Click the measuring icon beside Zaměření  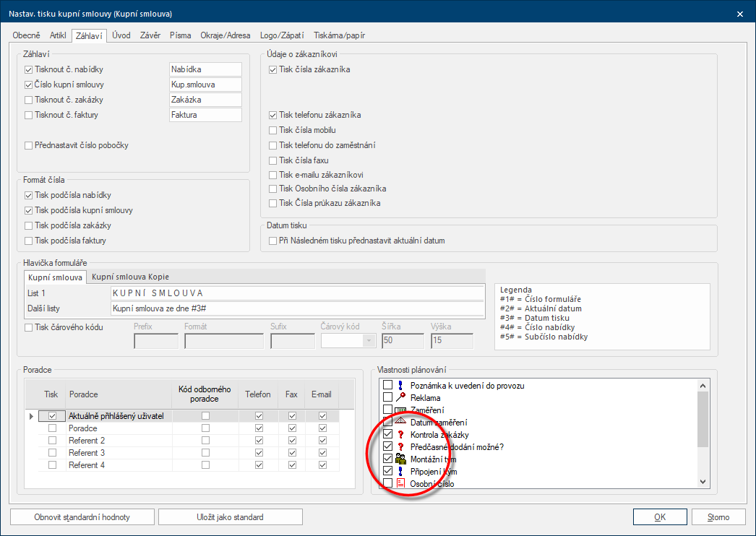coord(400,410)
